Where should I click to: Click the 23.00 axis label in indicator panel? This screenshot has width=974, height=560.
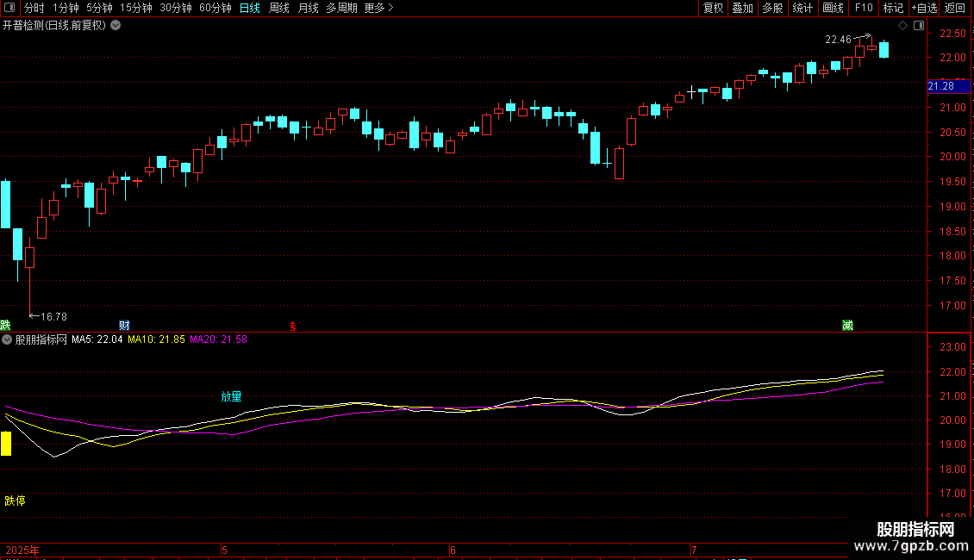point(952,347)
